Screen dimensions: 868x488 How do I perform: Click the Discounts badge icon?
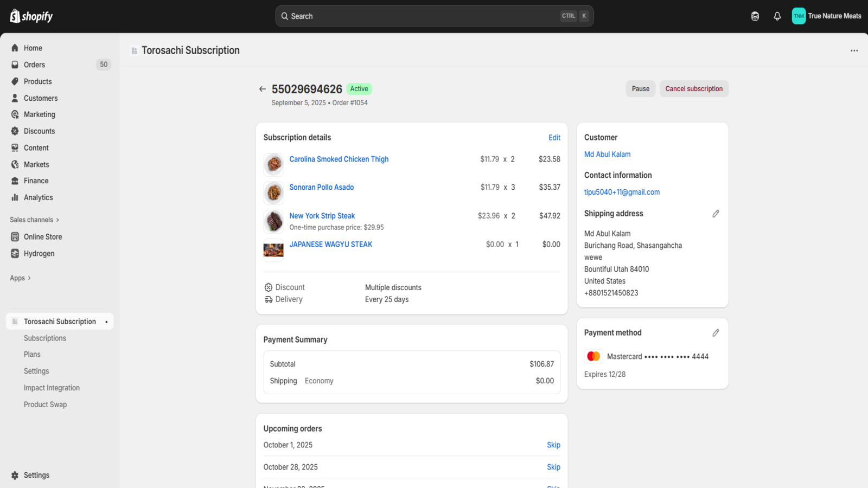15,131
